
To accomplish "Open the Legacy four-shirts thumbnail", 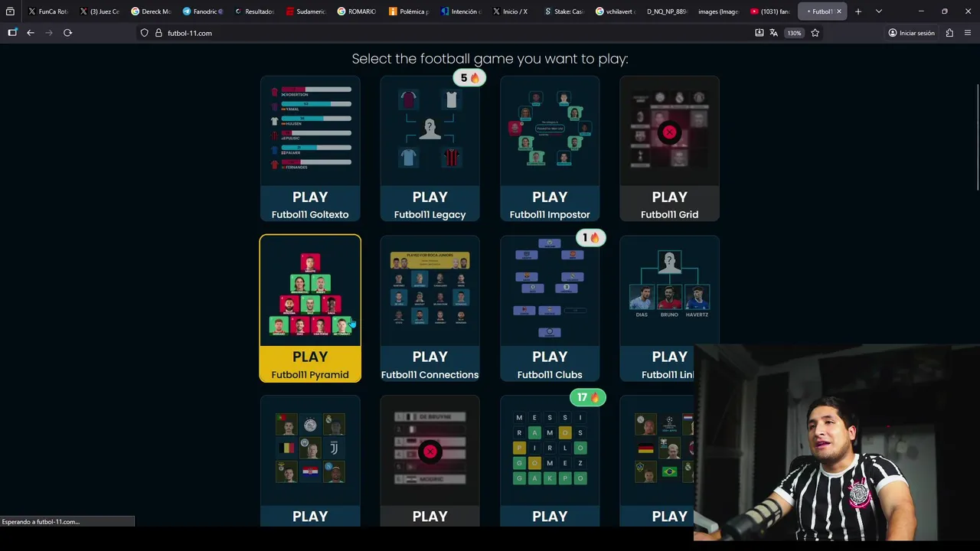I will pyautogui.click(x=430, y=129).
